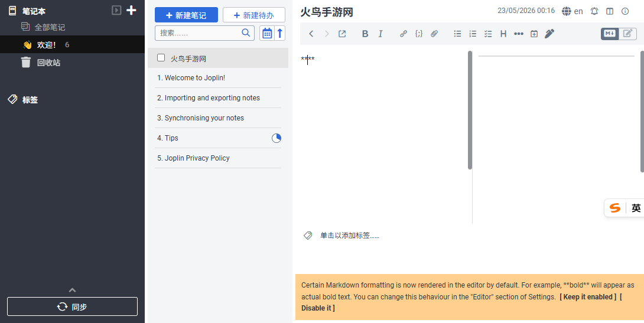Click the magnifier search icon
The image size is (644, 323).
246,33
